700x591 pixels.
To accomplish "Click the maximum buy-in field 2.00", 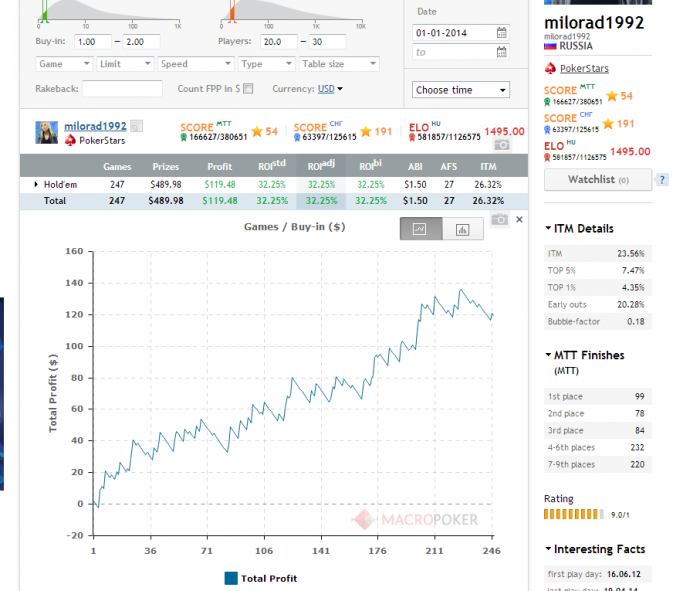I will (x=142, y=42).
